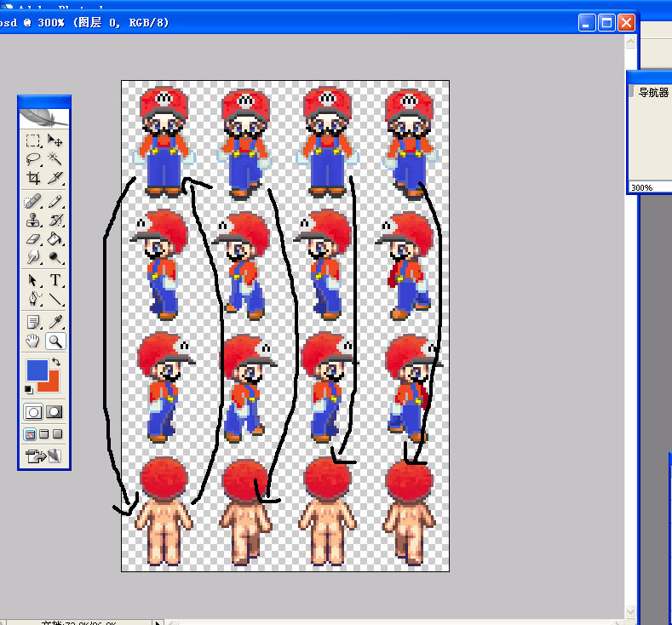Screen dimensions: 672x625
Task: Choose the Eraser tool
Action: pos(33,238)
